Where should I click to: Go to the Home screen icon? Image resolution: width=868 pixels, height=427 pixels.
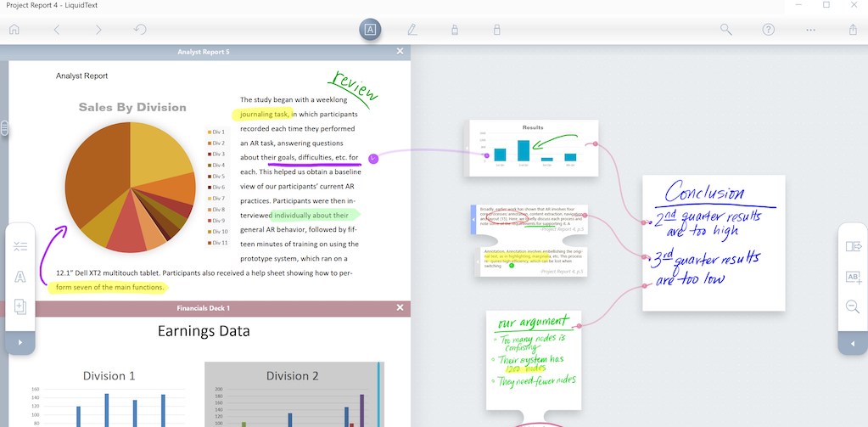14,30
